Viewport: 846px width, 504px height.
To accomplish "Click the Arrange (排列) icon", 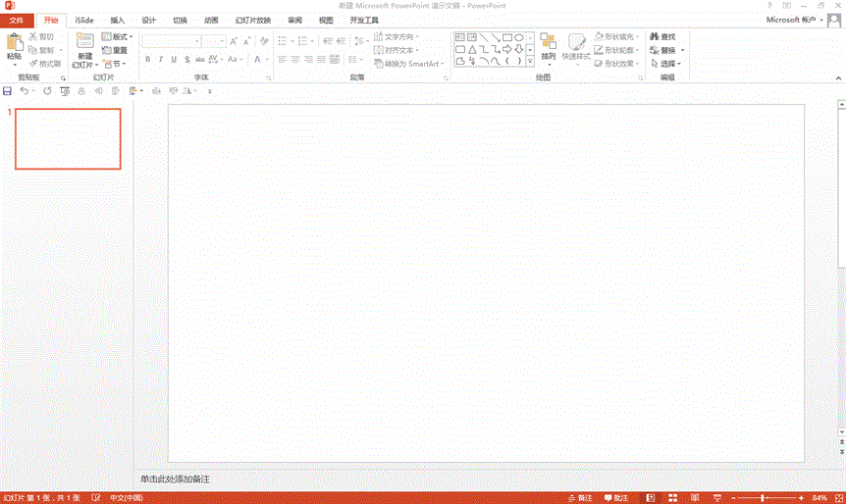I will [548, 44].
